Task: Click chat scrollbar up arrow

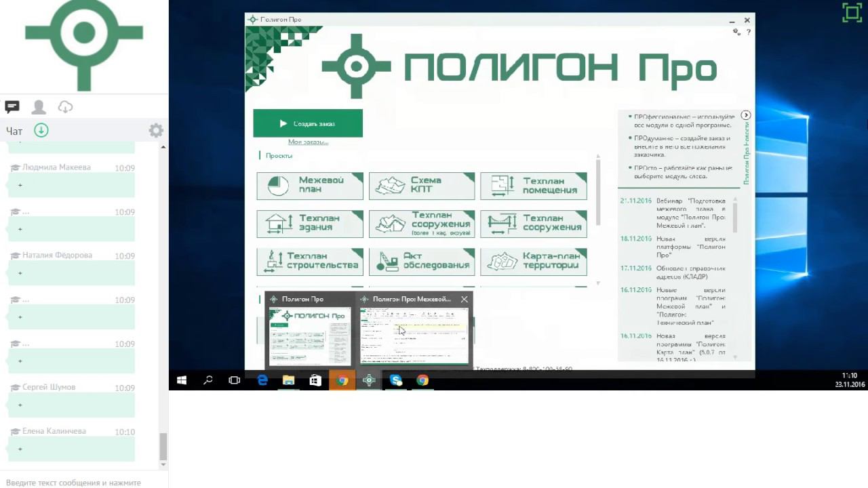Action: [x=163, y=147]
